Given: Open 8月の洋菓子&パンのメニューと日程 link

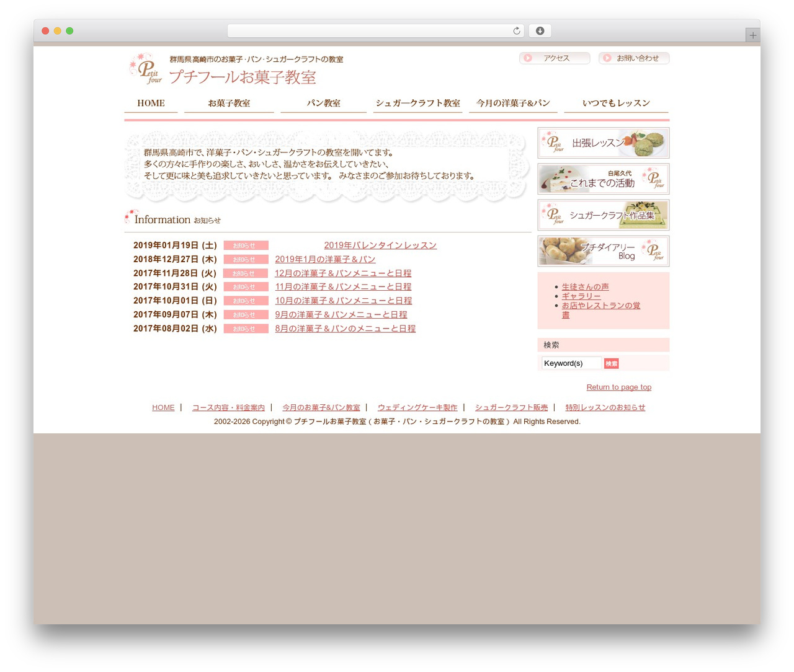Looking at the screenshot, I should point(345,329).
